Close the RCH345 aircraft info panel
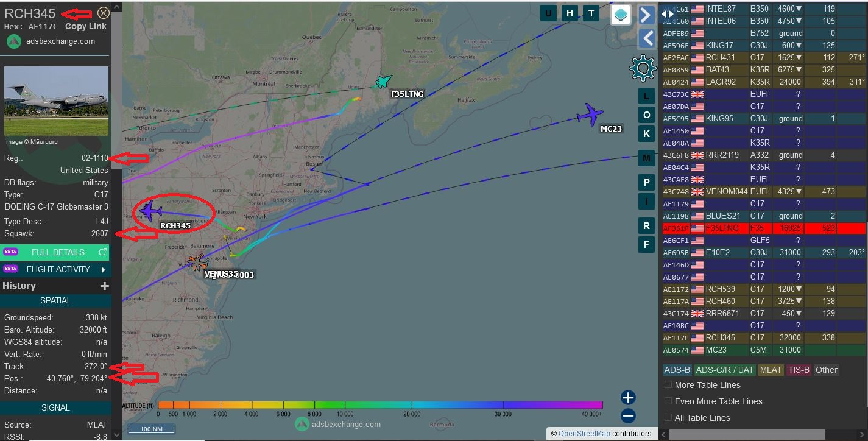 [104, 13]
